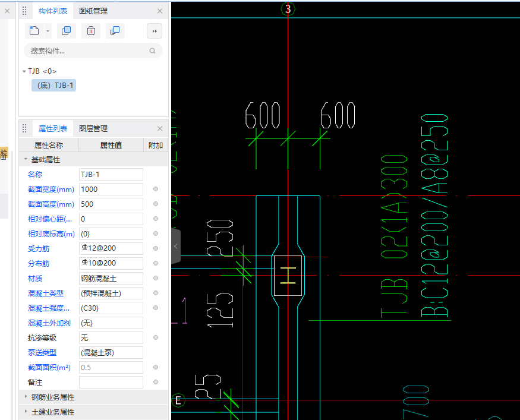Close the far-left panel X
This screenshot has height=420, width=520.
click(x=7, y=11)
